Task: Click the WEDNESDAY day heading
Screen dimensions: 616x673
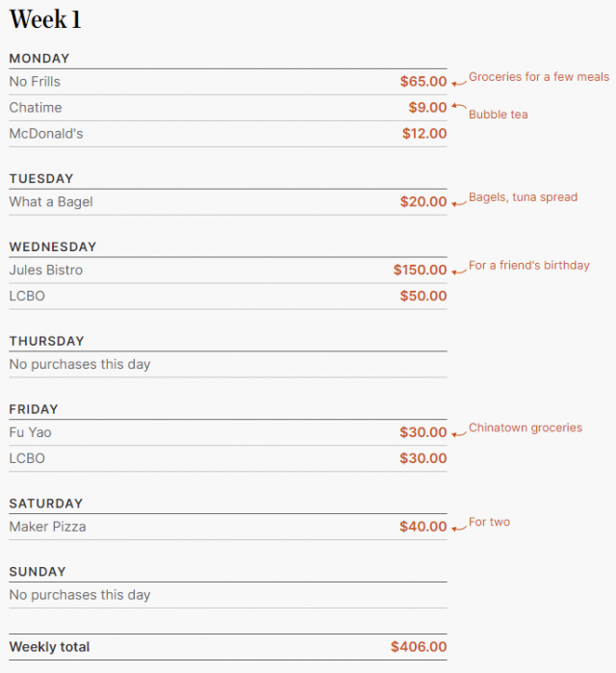Action: click(53, 246)
